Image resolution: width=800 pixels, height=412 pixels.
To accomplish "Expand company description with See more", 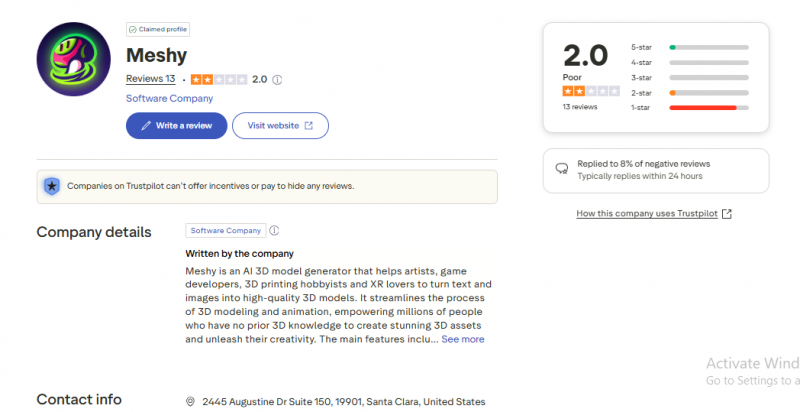I will tap(463, 339).
